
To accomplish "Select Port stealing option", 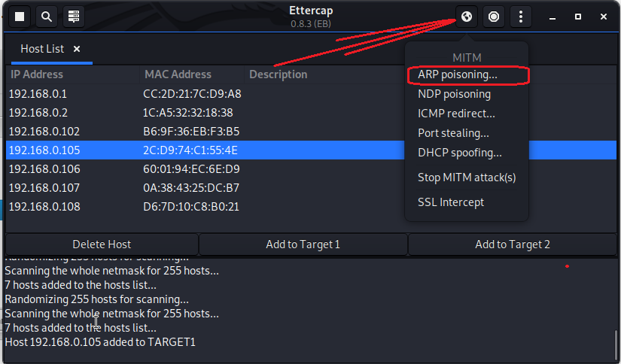I will (x=453, y=133).
